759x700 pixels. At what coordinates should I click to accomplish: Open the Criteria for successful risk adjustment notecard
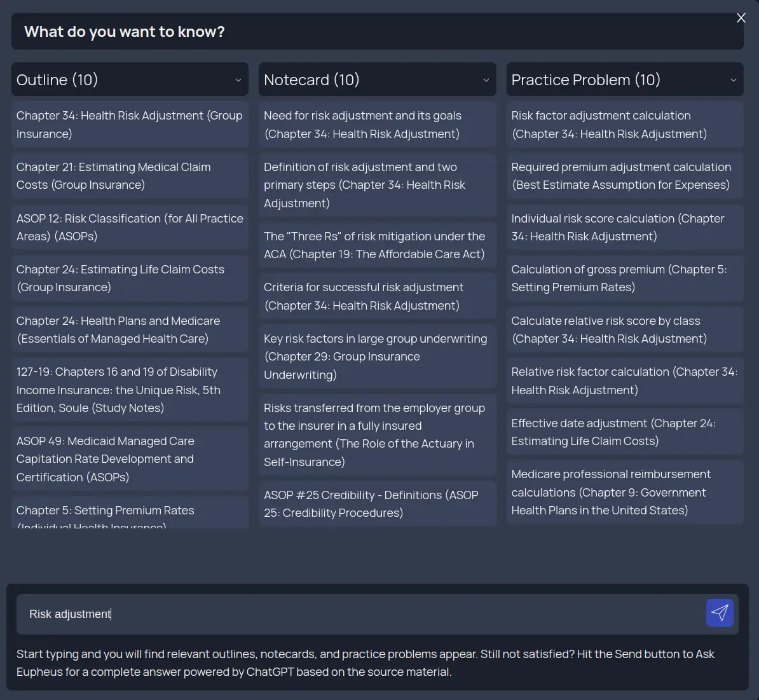click(x=377, y=296)
